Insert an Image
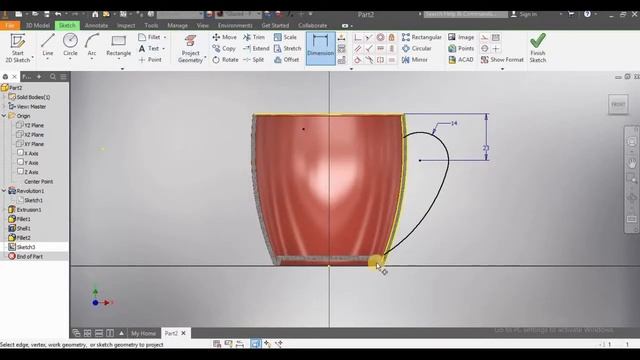This screenshot has width=640, height=360. [x=461, y=37]
